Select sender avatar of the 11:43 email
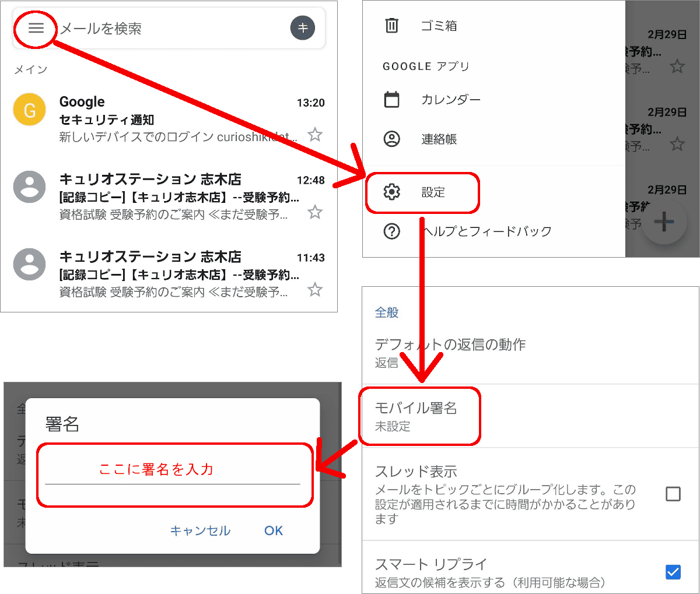This screenshot has height=594, width=700. 29,264
